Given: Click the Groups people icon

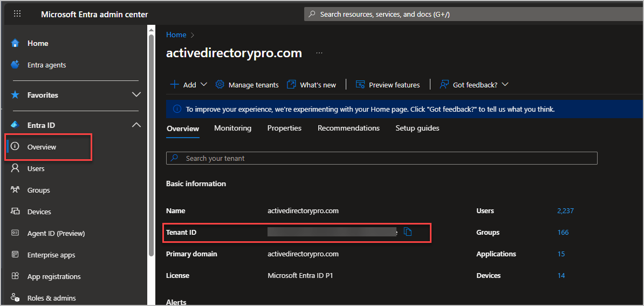Looking at the screenshot, I should (15, 190).
